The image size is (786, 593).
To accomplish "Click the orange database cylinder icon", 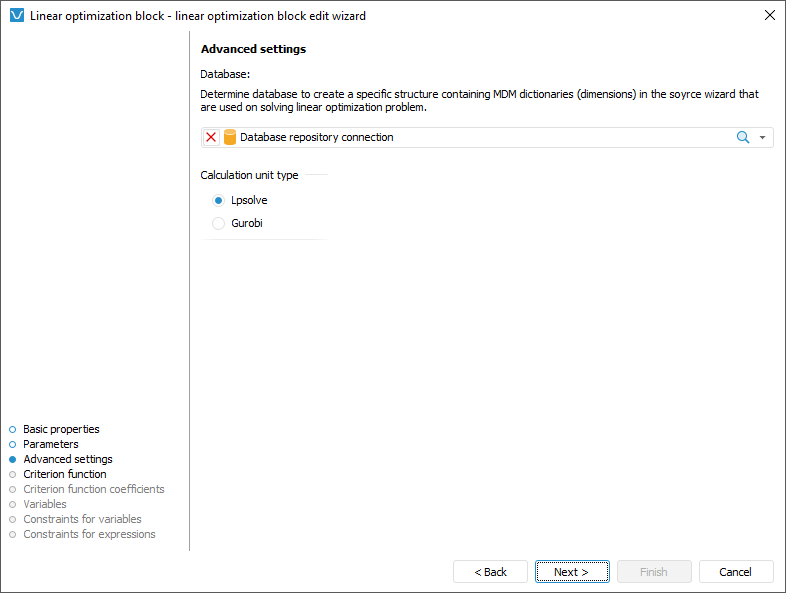I will (230, 138).
